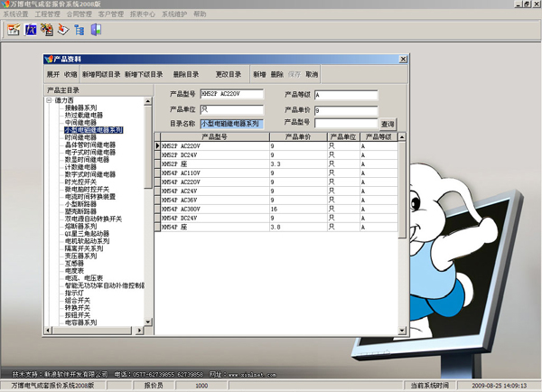Viewport: 542px width, 392px height.
Task: Click the exit door toolbar icon
Action: click(96, 30)
